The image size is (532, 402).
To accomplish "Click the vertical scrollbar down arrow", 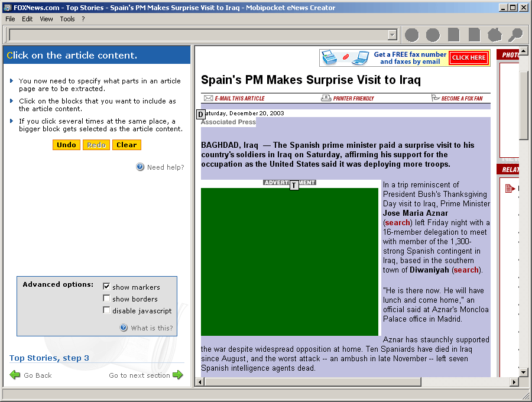I will pyautogui.click(x=524, y=372).
